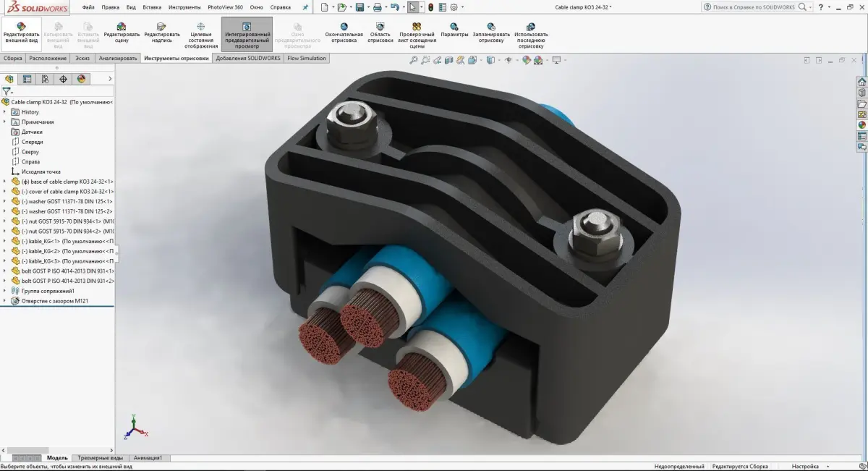The width and height of the screenshot is (868, 471).
Task: Open Редактировать сцену tool
Action: tap(122, 33)
